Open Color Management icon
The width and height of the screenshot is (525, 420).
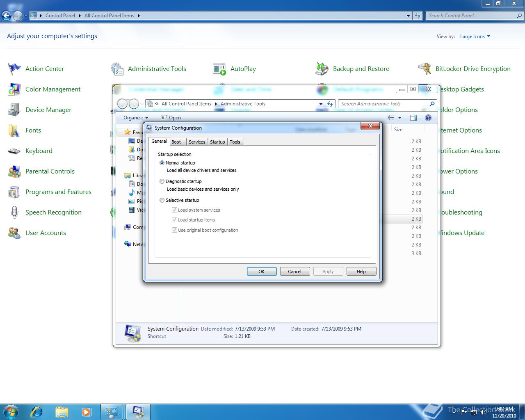pyautogui.click(x=14, y=89)
